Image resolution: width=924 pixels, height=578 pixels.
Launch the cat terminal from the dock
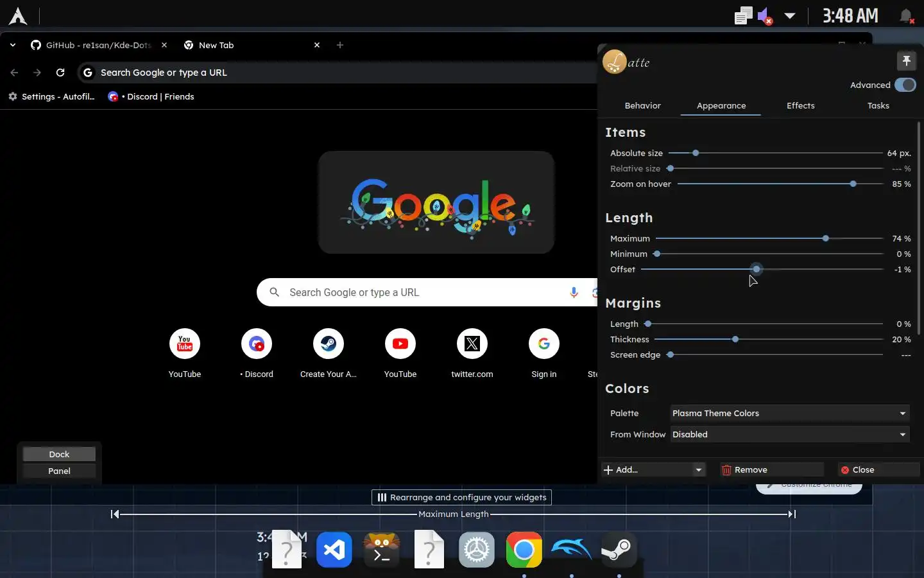pos(382,550)
